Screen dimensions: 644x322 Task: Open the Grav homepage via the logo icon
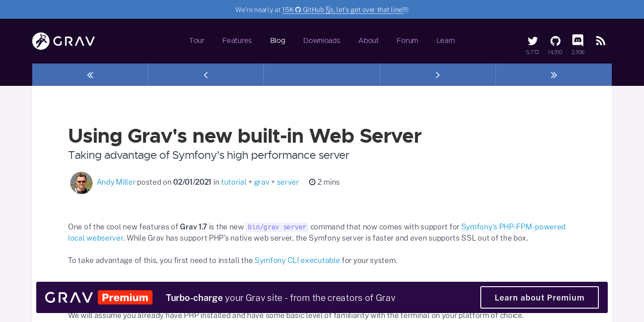[40, 41]
